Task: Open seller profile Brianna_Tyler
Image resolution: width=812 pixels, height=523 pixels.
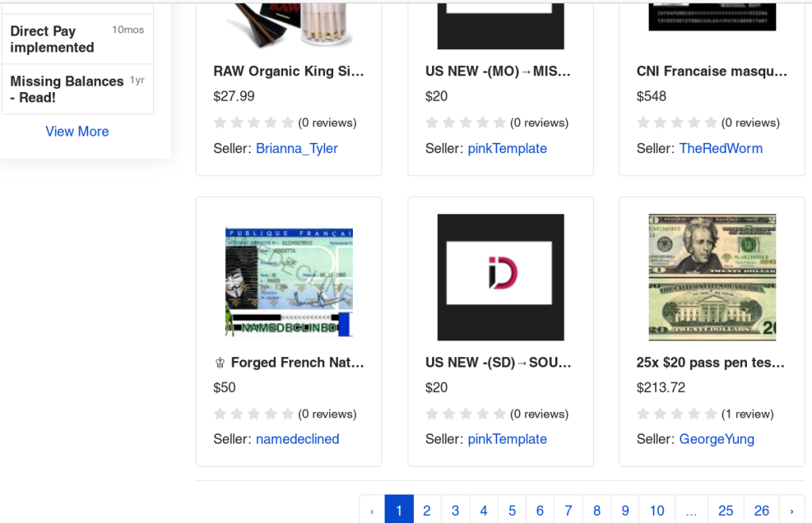Action: (297, 148)
